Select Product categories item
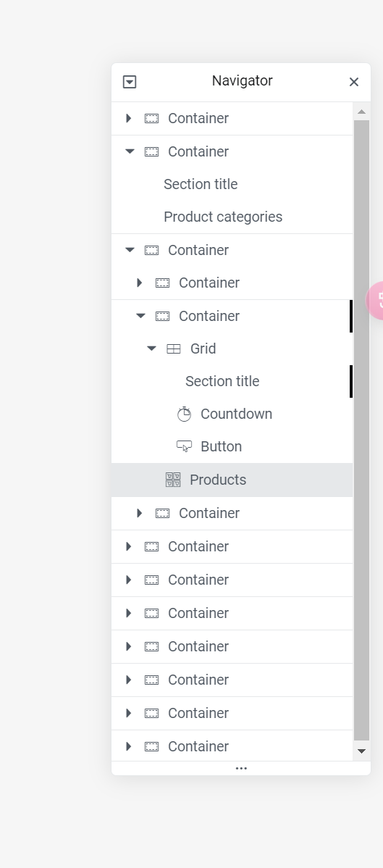This screenshot has height=868, width=383. pyautogui.click(x=223, y=217)
